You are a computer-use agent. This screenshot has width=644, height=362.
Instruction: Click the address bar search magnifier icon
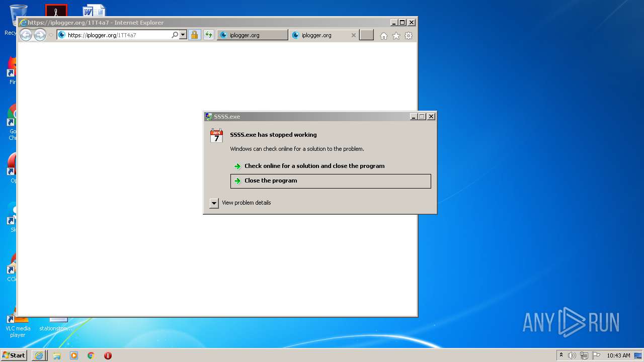coord(175,35)
